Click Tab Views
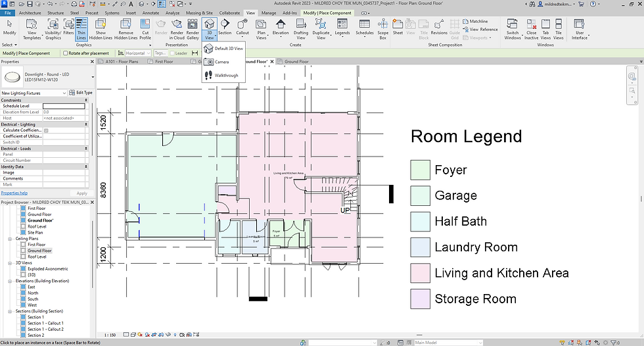 545,29
